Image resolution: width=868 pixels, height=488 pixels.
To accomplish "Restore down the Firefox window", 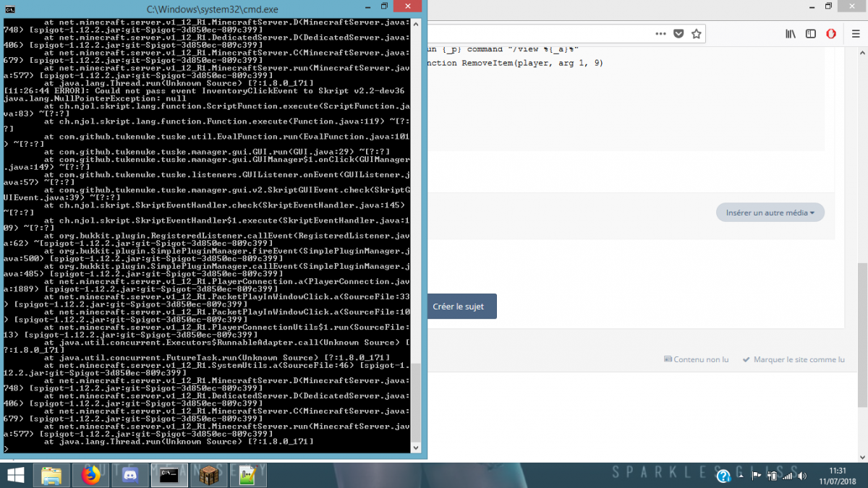I will 828,7.
